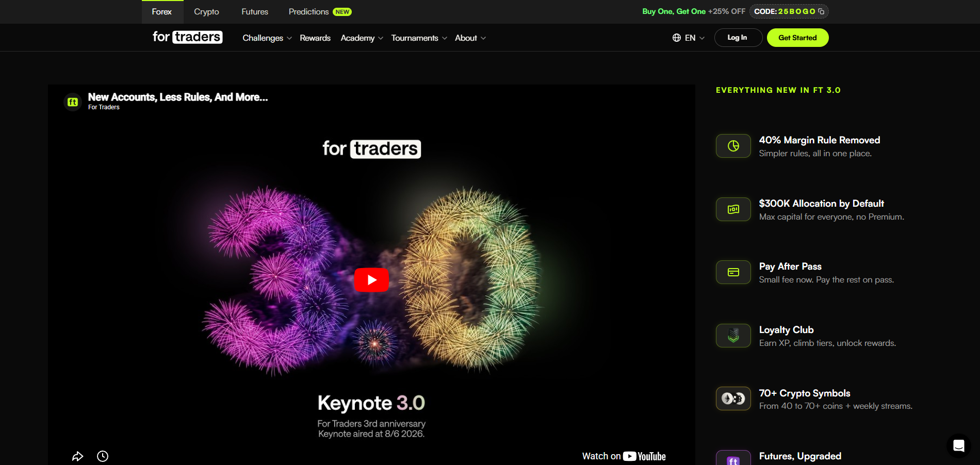Click the Log In button
The height and width of the screenshot is (465, 980).
(738, 38)
